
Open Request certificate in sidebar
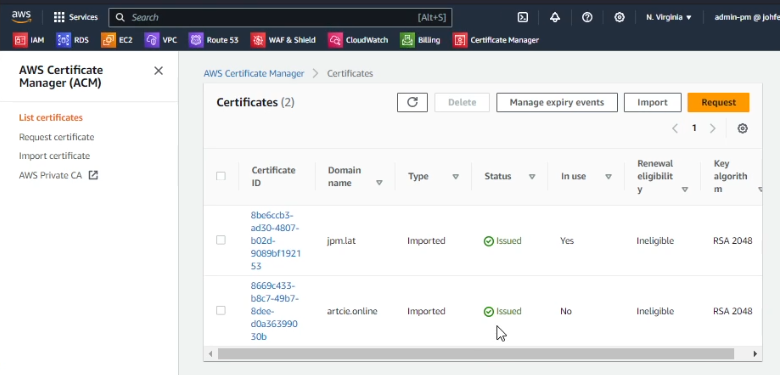coord(56,137)
